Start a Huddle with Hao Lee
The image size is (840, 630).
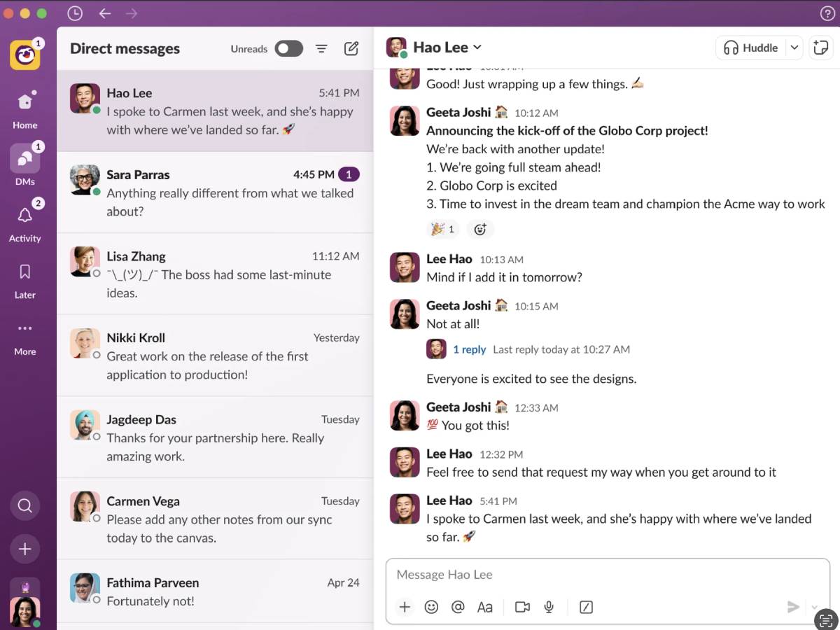751,48
